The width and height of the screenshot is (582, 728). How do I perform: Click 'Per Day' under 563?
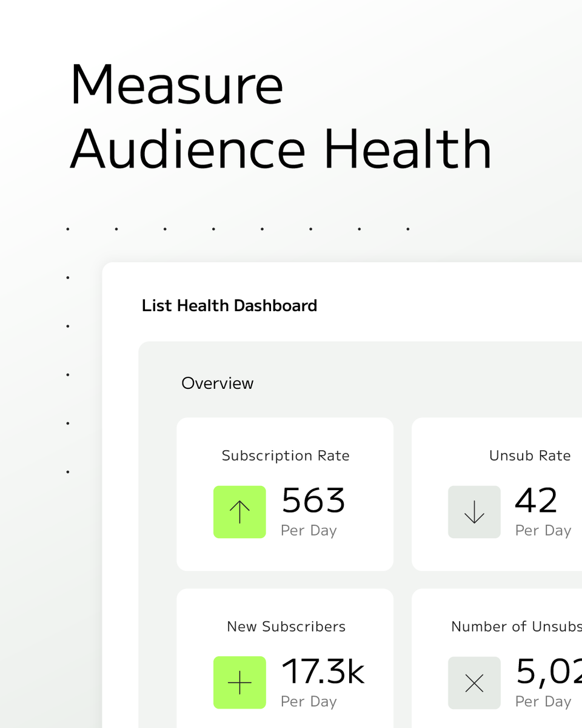coord(309,530)
